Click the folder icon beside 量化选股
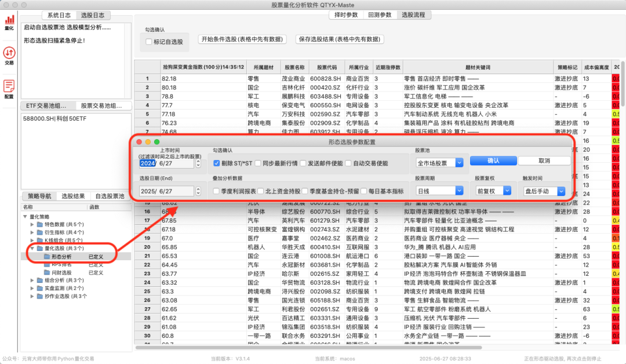 (40, 248)
